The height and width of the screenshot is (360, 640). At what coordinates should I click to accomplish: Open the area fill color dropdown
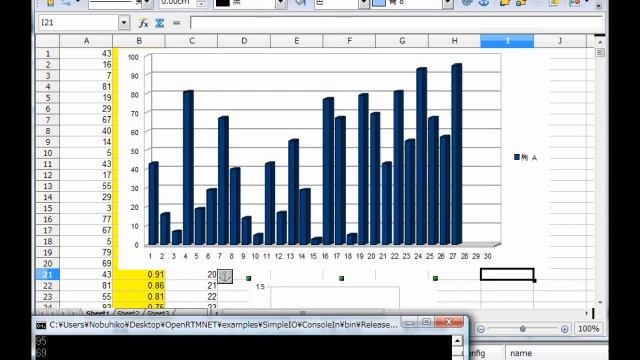coord(448,4)
